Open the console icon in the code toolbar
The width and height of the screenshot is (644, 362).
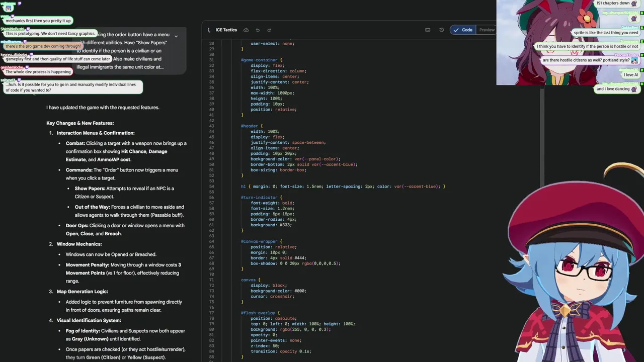pos(428,30)
